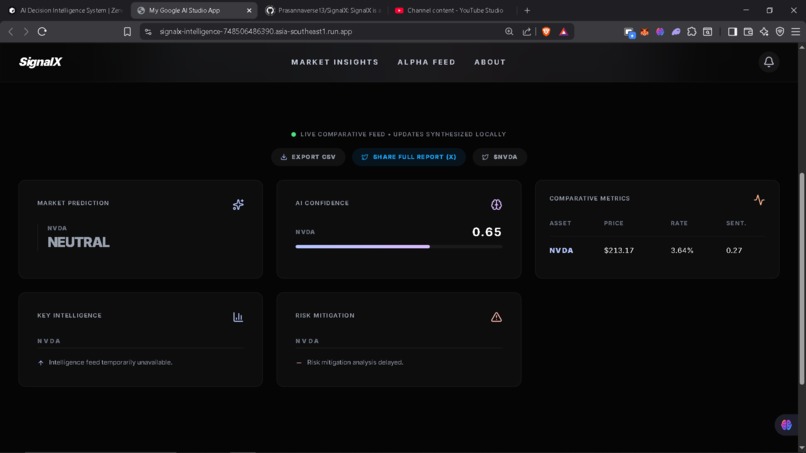
Task: Open the browser hamburger menu
Action: (795, 31)
